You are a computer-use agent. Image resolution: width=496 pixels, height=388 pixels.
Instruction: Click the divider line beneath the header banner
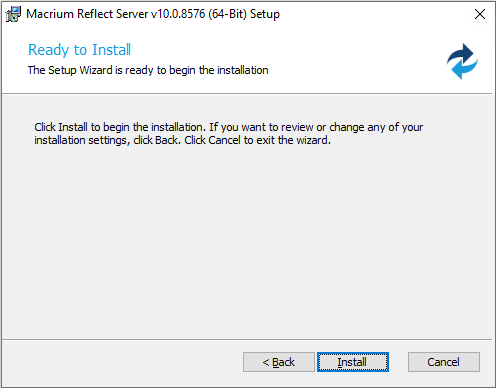click(x=247, y=94)
